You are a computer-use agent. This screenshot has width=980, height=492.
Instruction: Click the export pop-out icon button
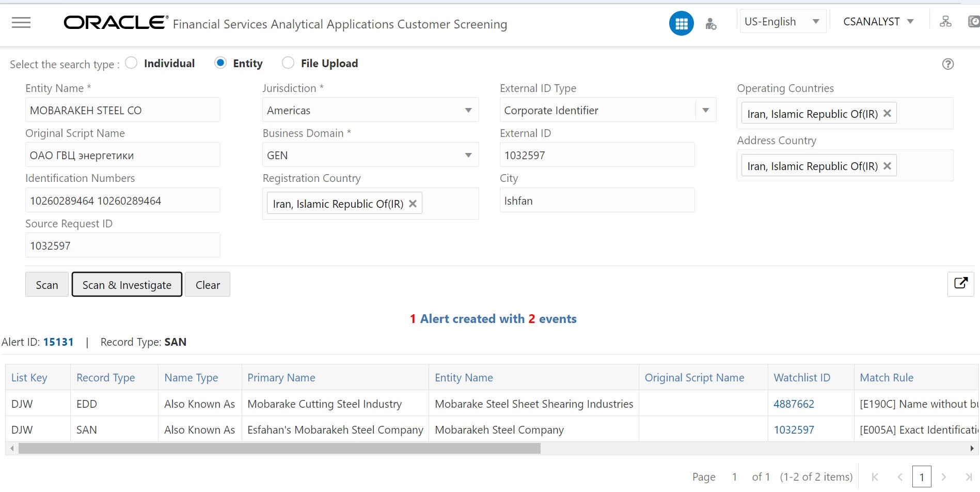click(x=960, y=284)
